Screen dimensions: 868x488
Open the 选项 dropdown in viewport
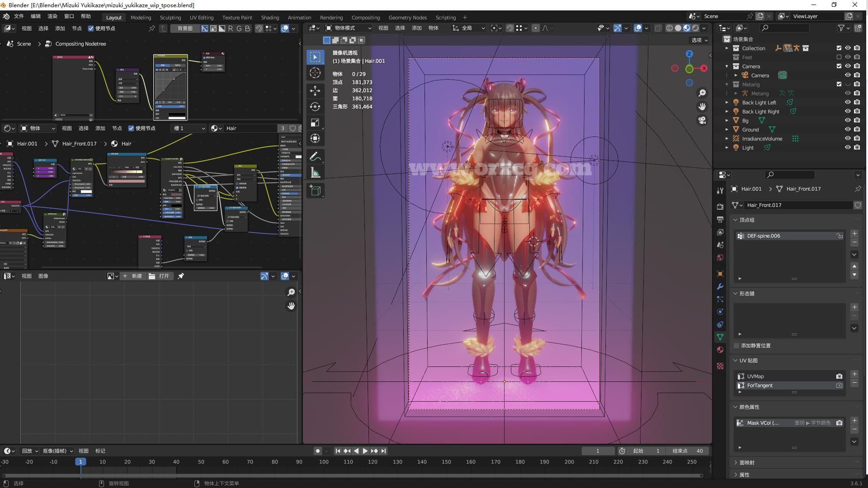[699, 40]
